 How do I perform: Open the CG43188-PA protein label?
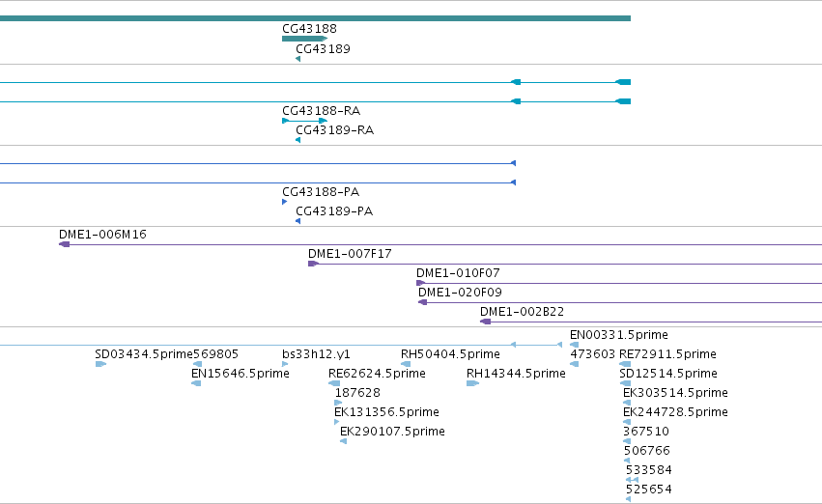(321, 192)
